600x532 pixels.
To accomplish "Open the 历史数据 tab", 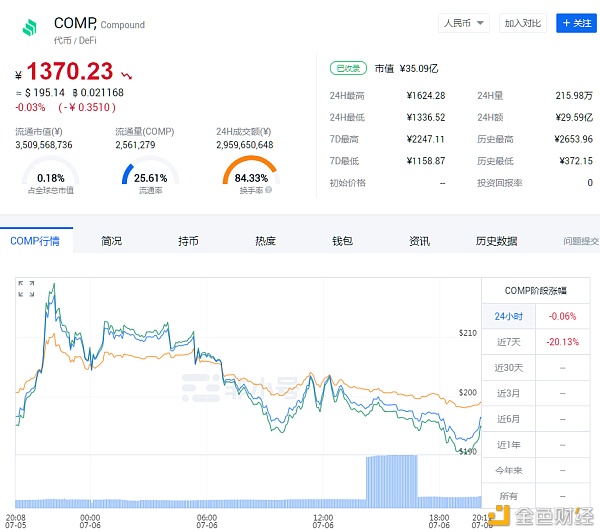I will tap(496, 241).
